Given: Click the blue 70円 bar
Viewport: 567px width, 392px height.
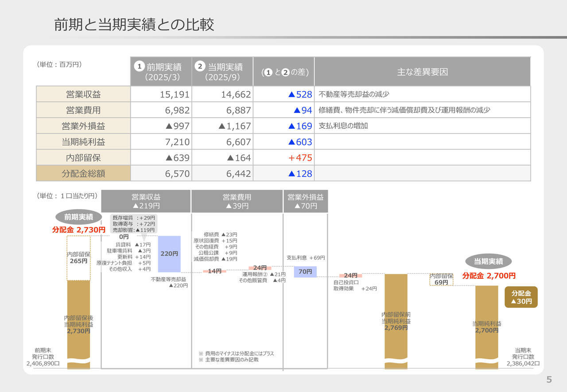Looking at the screenshot, I should point(305,272).
